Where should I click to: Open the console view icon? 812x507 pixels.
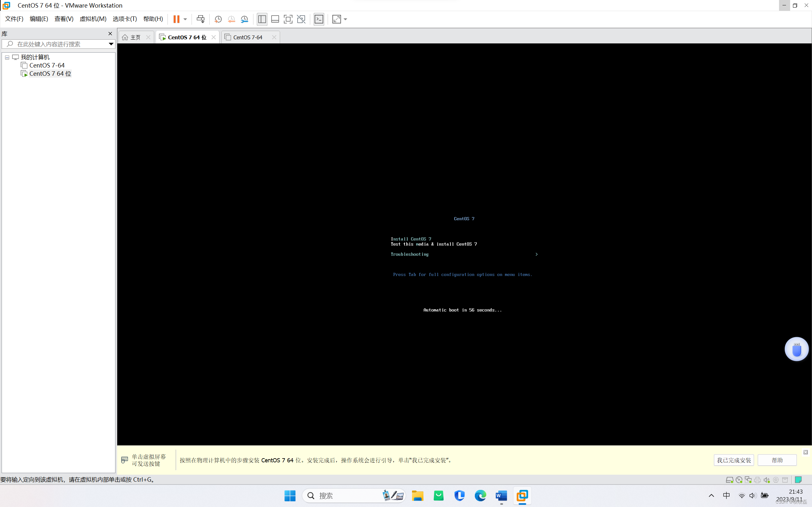[319, 19]
